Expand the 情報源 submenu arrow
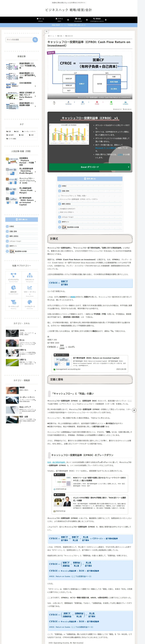 click(x=106, y=20)
